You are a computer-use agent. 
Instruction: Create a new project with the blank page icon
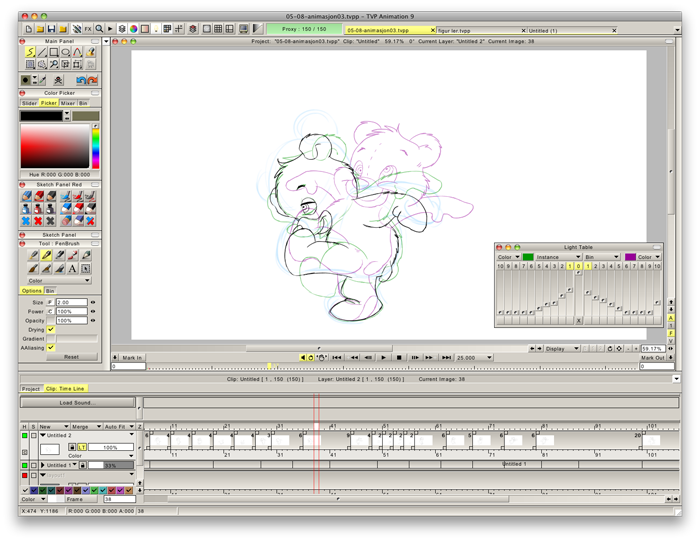[29, 29]
